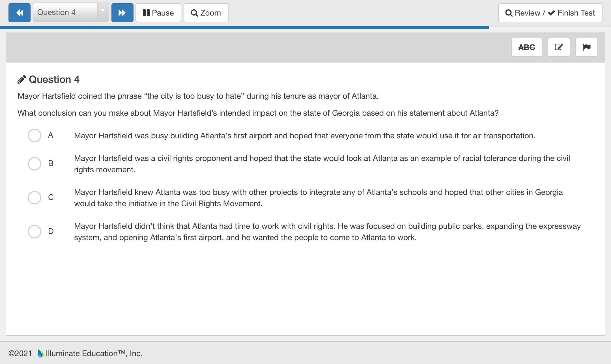Open the notes pencil-edit icon
Viewport: 611px width, 364px height.
[559, 47]
